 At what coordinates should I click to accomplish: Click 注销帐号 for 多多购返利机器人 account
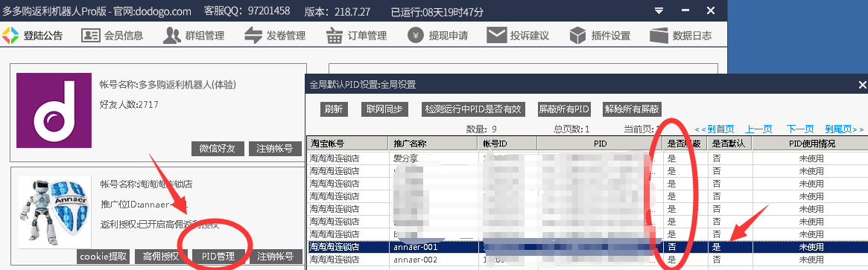[x=275, y=149]
